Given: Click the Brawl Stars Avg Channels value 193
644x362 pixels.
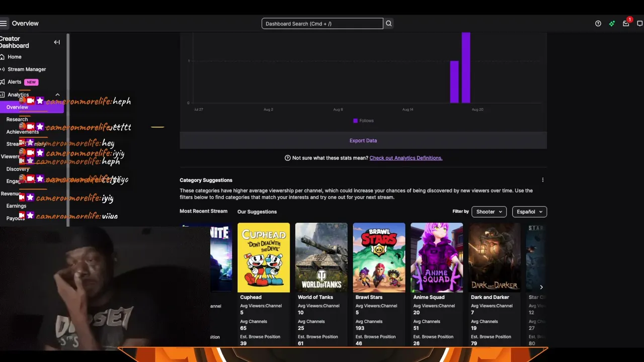Looking at the screenshot, I should pyautogui.click(x=361, y=328).
